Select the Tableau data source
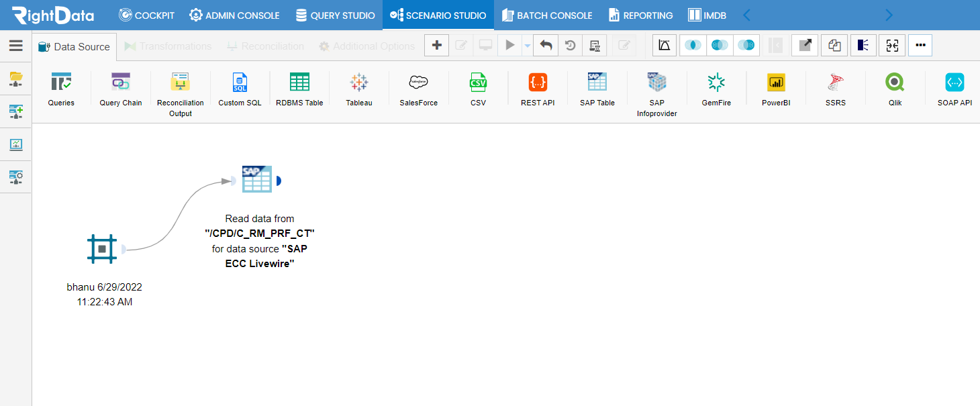The height and width of the screenshot is (406, 980). point(359,89)
